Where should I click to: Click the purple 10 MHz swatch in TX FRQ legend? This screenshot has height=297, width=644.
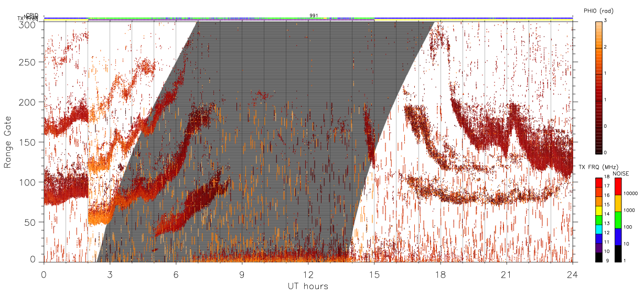click(598, 248)
